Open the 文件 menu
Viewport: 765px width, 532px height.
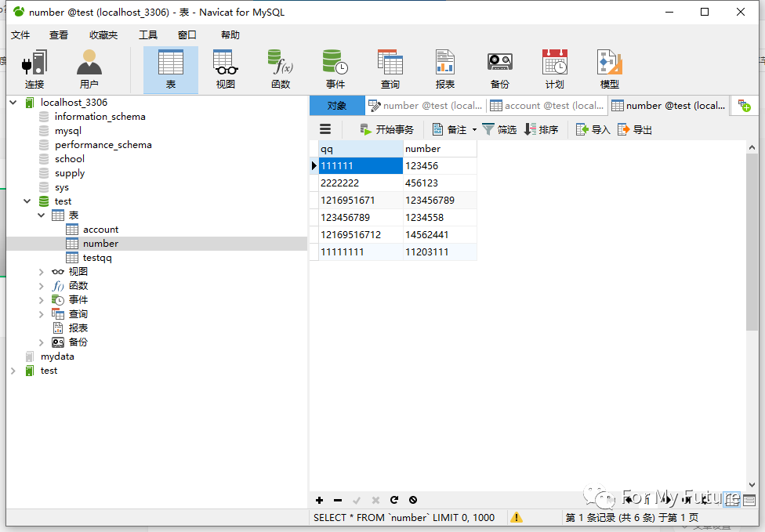[x=20, y=35]
